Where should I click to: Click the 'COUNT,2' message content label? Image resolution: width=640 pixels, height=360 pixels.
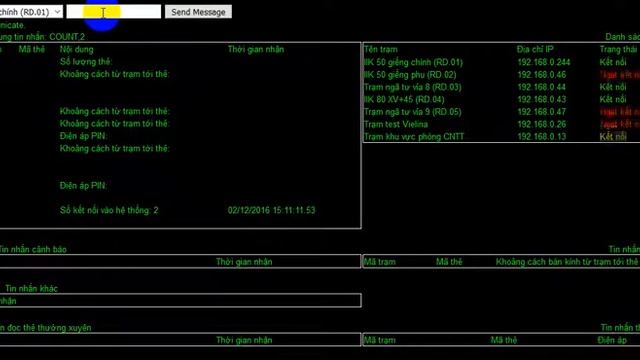click(67, 37)
